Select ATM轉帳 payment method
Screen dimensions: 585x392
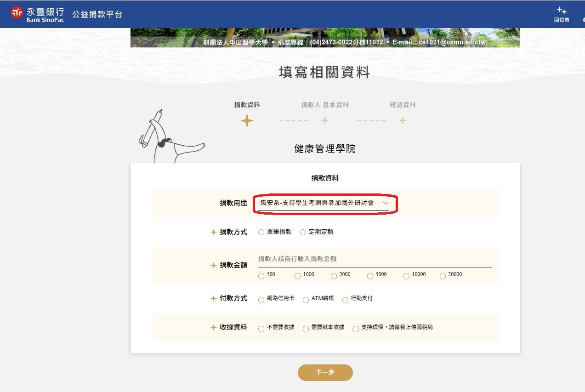click(x=306, y=300)
